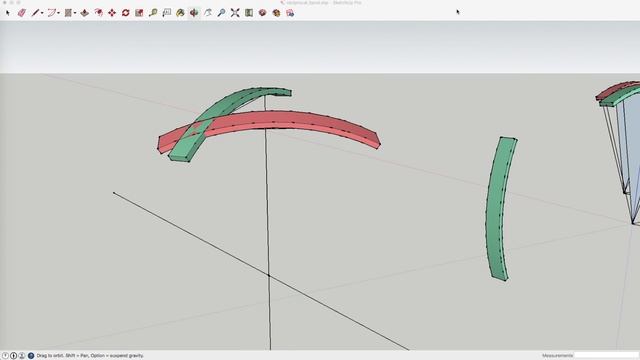Click the Measurements input box
The width and height of the screenshot is (640, 360).
(606, 356)
